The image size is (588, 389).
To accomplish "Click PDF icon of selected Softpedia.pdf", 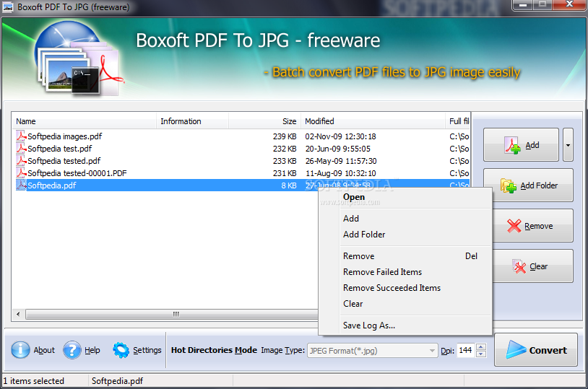I will pyautogui.click(x=21, y=185).
